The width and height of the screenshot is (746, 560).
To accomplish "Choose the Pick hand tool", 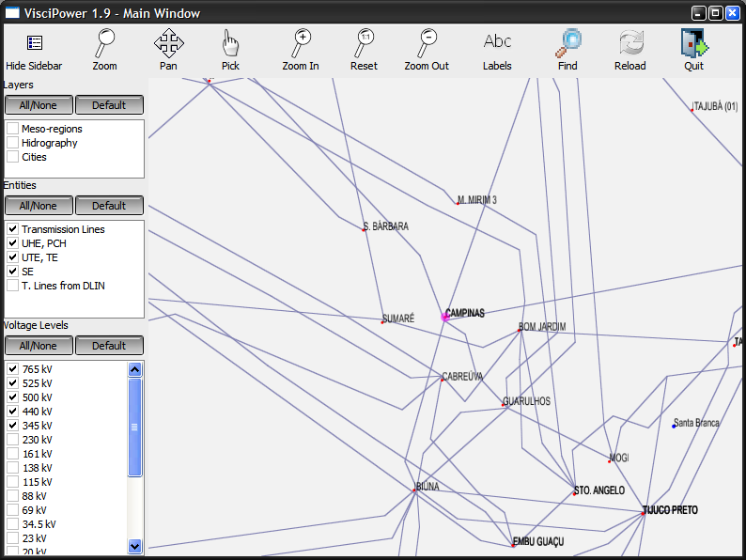I will (x=231, y=43).
